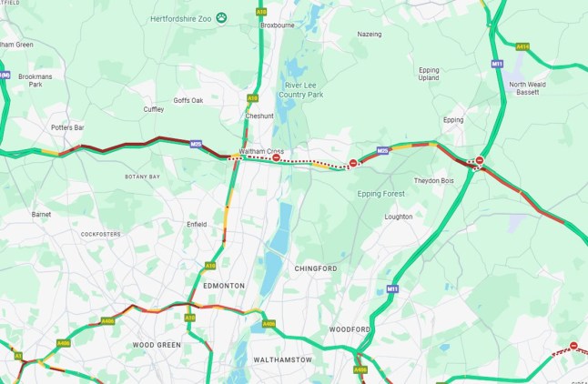This screenshot has width=588, height=384.
Task: Click the blue M11 shield near North Weald Bassett
Action: pyautogui.click(x=497, y=64)
